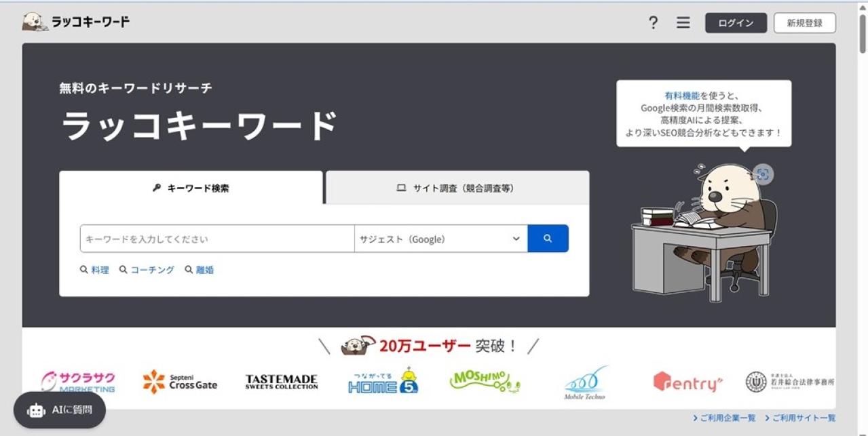Click the blue search magnifier button

point(548,239)
